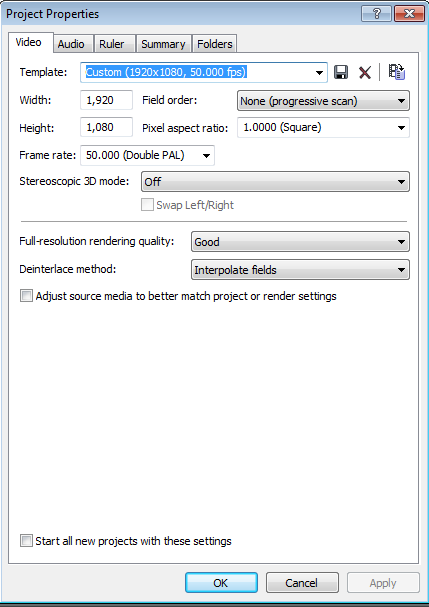Click the Save Template floppy disk icon
The width and height of the screenshot is (429, 607).
341,72
